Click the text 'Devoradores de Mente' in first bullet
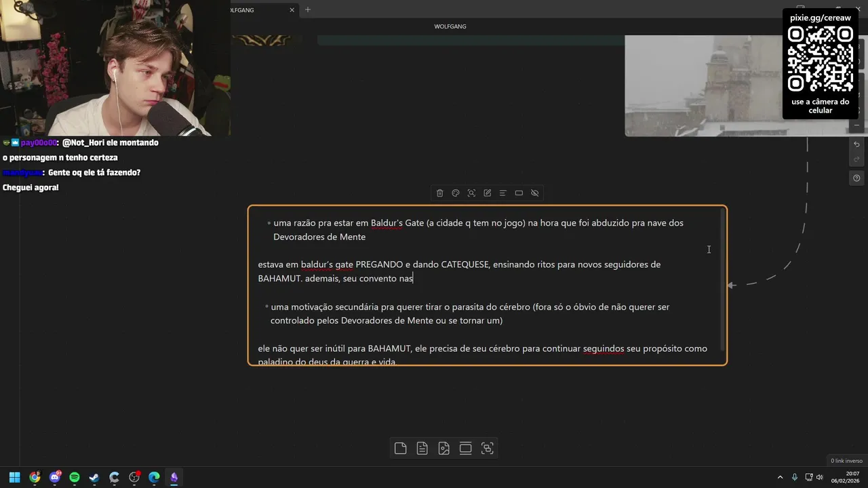Viewport: 868px width, 488px height. (319, 237)
